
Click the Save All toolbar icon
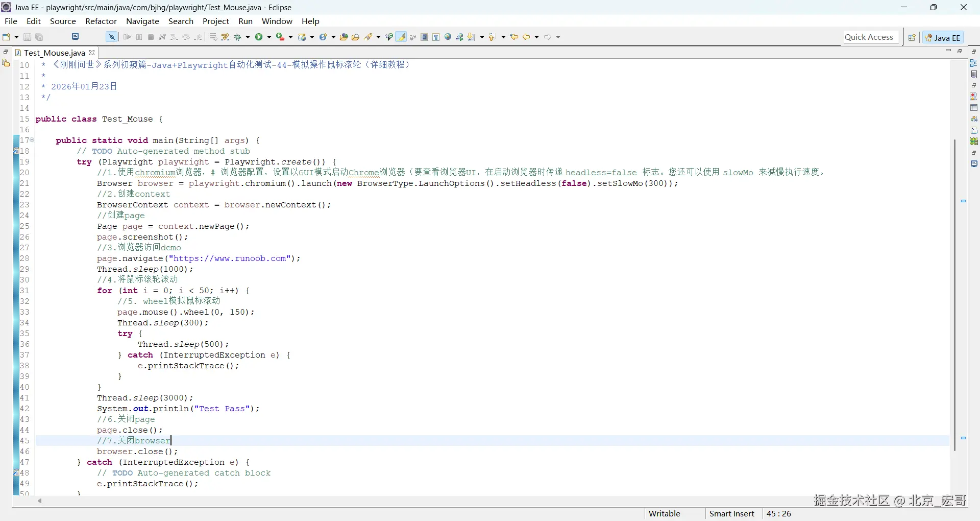point(39,37)
